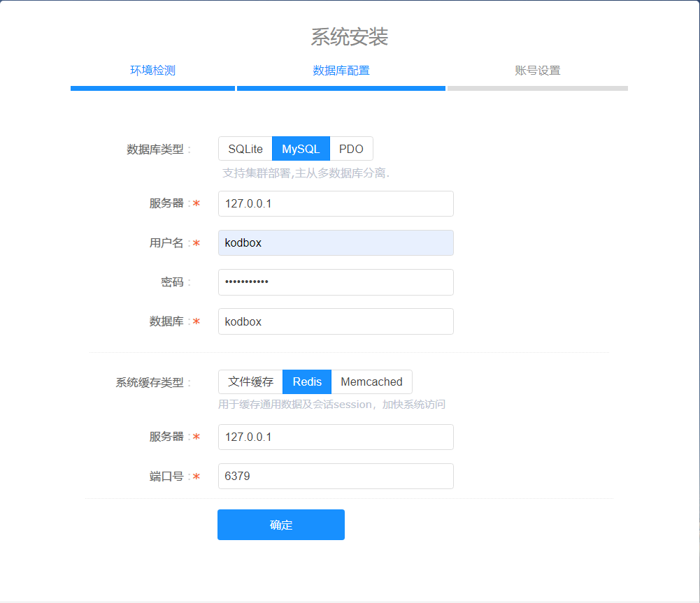
Task: Click the 系统安装 page title
Action: click(350, 36)
